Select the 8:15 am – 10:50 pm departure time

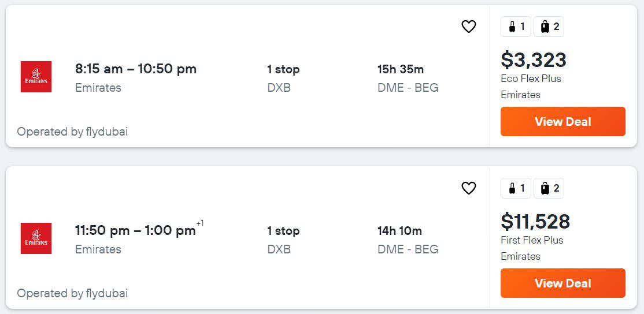point(136,69)
